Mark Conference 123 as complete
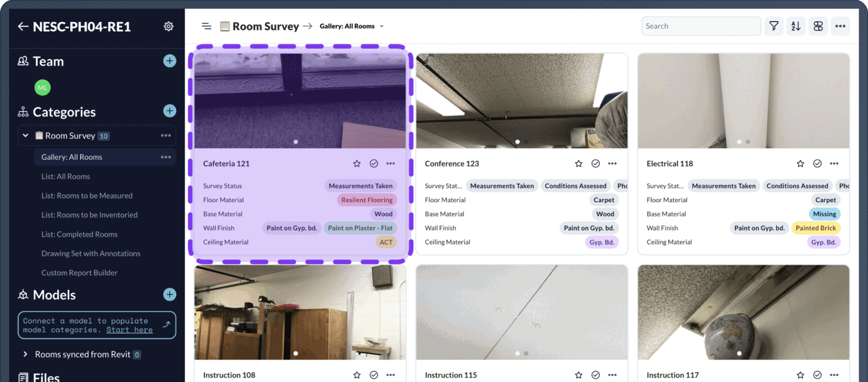 pos(596,163)
